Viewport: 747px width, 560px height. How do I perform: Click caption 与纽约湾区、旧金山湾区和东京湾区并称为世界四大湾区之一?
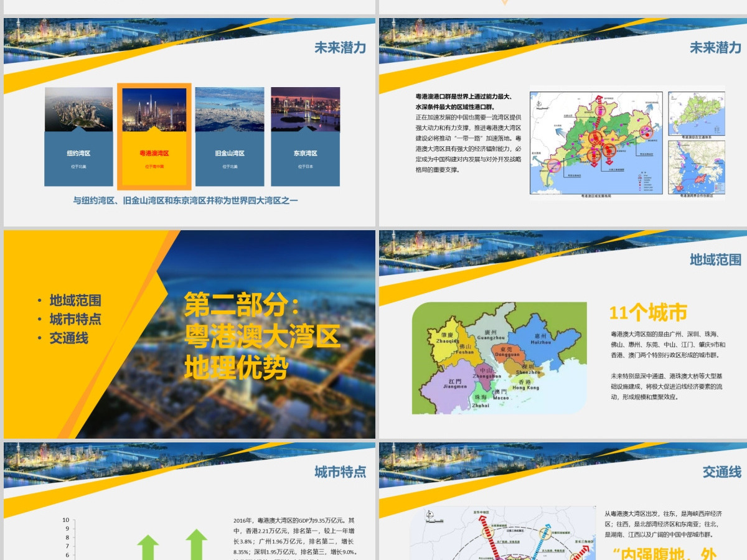(x=186, y=200)
